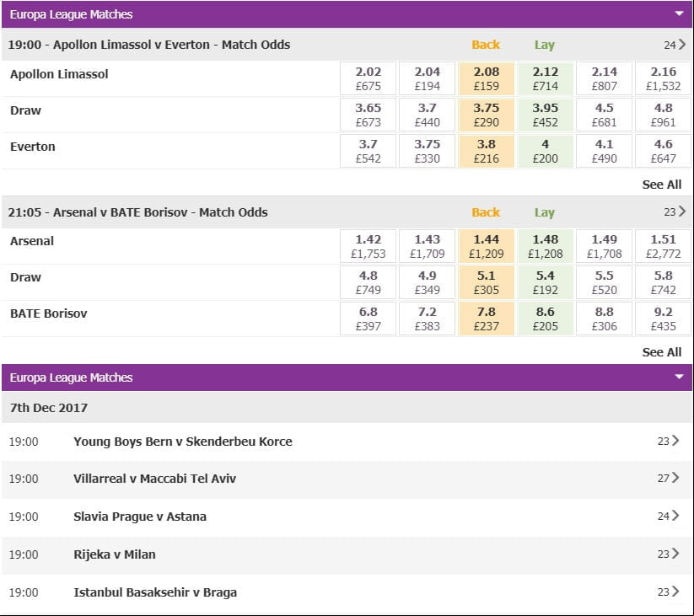Select Arsenal v BATE Draw price 4.8 (£749)
Viewport: 694px width, 616px height.
(x=369, y=282)
